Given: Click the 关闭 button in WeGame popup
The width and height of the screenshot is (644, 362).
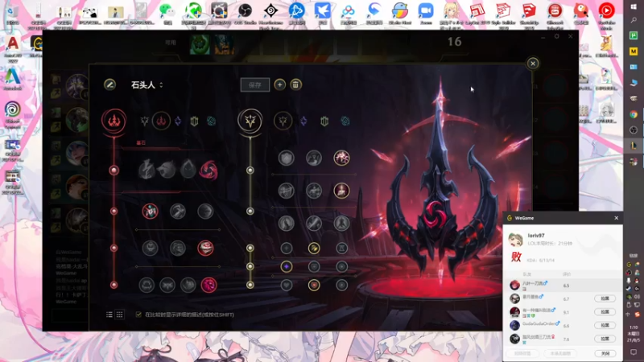Looking at the screenshot, I should click(605, 353).
